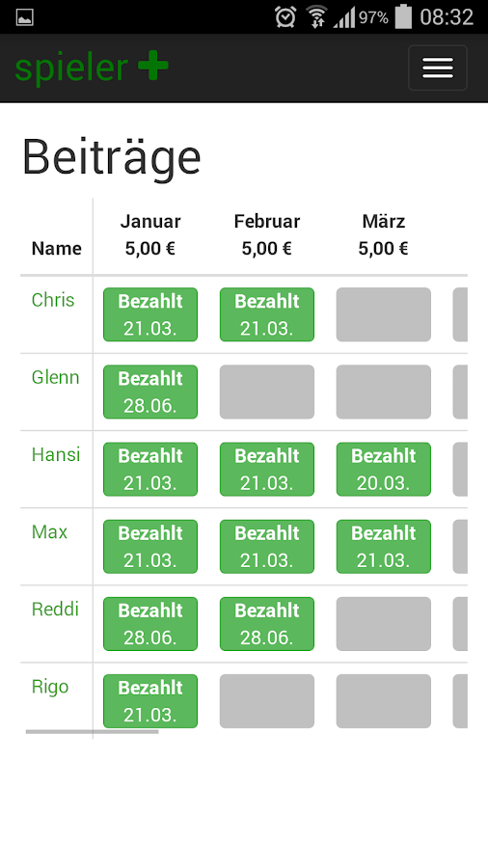Tap the mobile signal strength icon

(x=343, y=17)
